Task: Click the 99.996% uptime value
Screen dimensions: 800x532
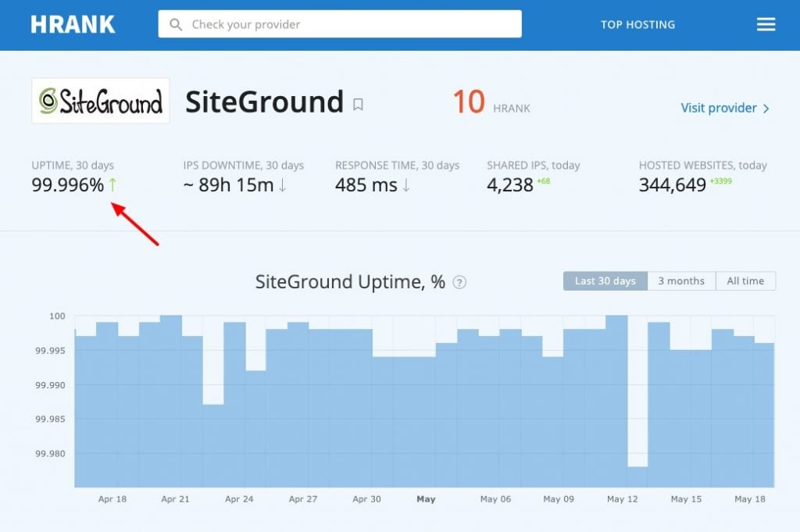Action: [68, 184]
